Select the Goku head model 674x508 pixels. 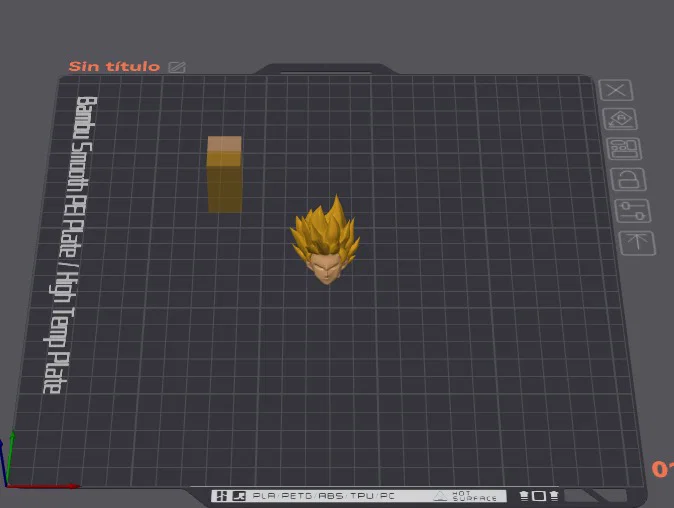click(325, 241)
